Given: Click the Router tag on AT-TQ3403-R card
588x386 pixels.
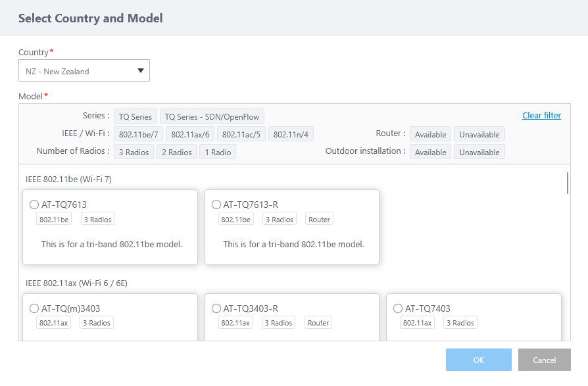Looking at the screenshot, I should pyautogui.click(x=318, y=323).
